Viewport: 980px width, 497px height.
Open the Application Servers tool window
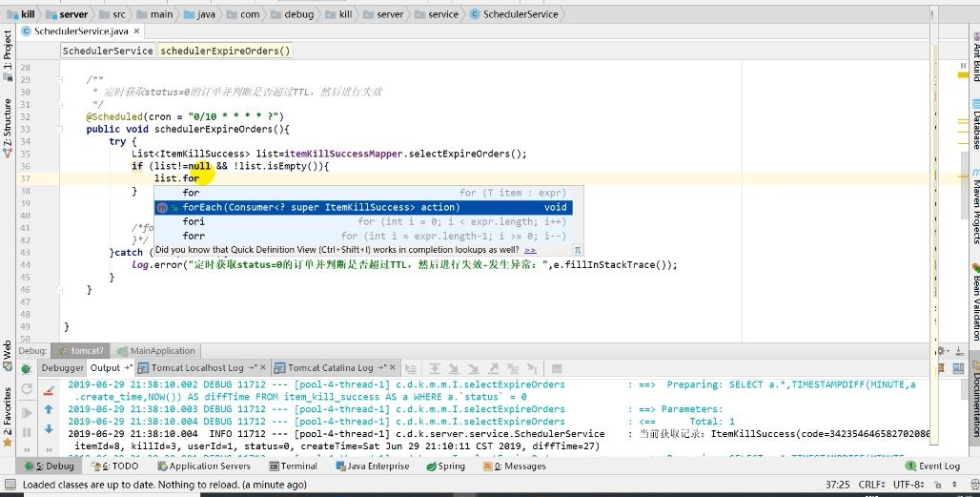204,466
